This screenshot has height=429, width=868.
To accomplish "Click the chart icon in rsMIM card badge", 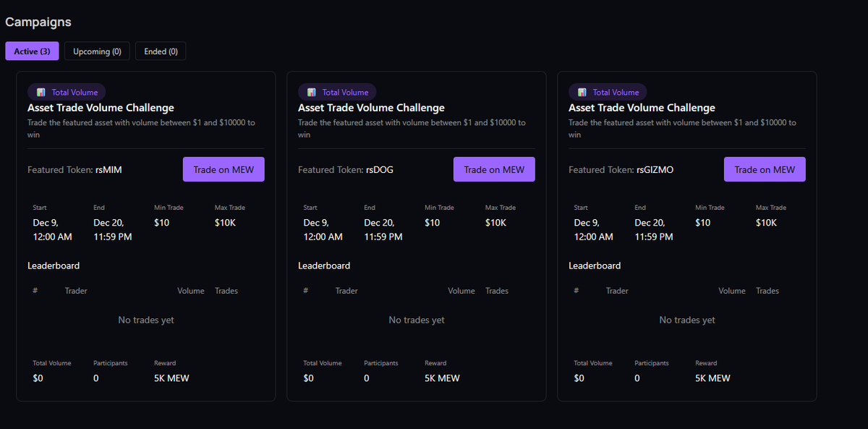I will [x=41, y=92].
